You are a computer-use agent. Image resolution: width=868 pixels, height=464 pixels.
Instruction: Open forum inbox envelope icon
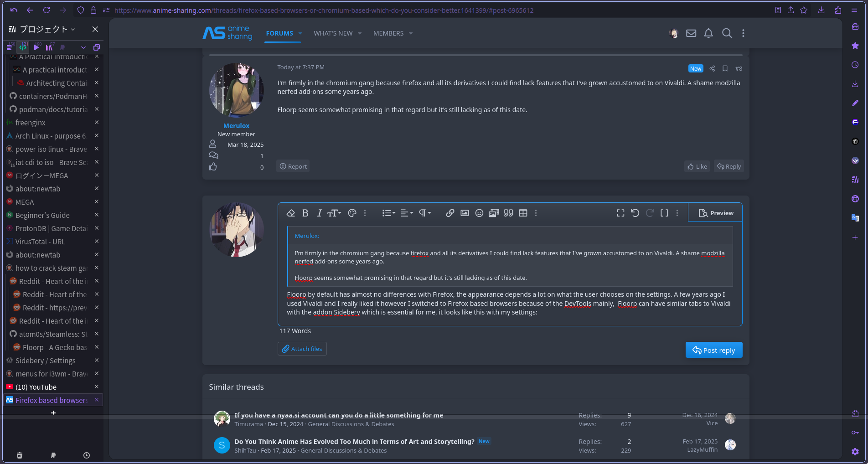(x=691, y=33)
